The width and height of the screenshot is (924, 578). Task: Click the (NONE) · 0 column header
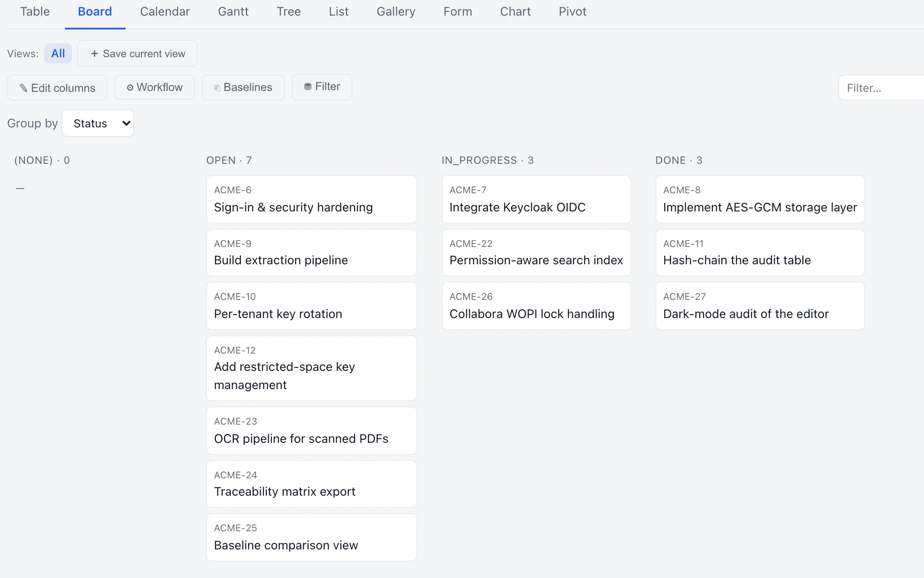click(x=42, y=160)
